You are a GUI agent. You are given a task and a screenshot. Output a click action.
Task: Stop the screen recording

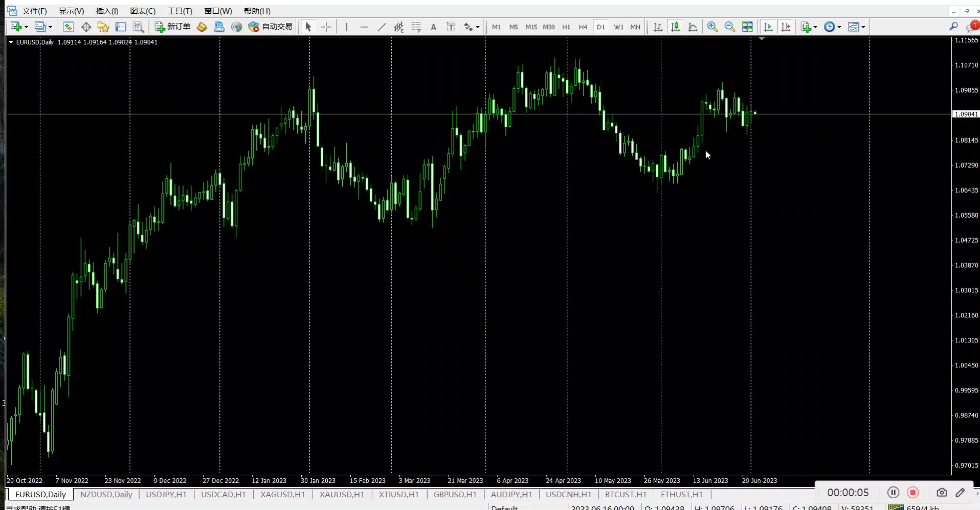913,492
